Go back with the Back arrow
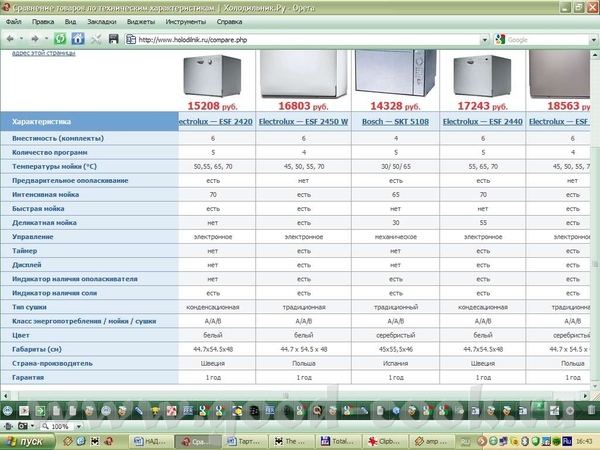The image size is (600, 450). (x=10, y=39)
